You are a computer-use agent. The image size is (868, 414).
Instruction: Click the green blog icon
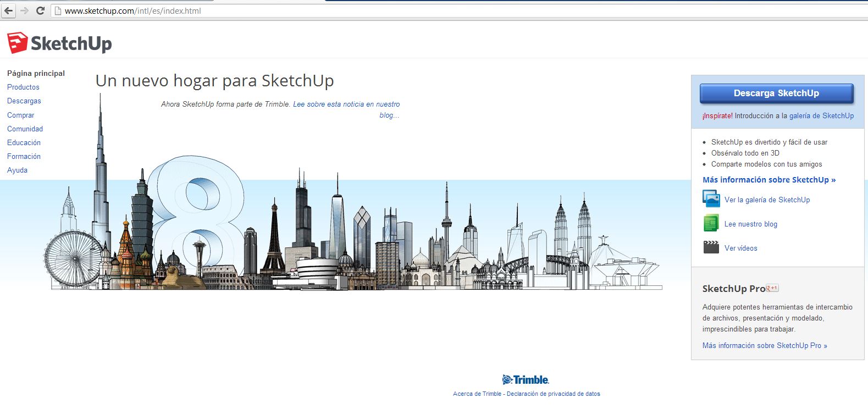coord(711,223)
